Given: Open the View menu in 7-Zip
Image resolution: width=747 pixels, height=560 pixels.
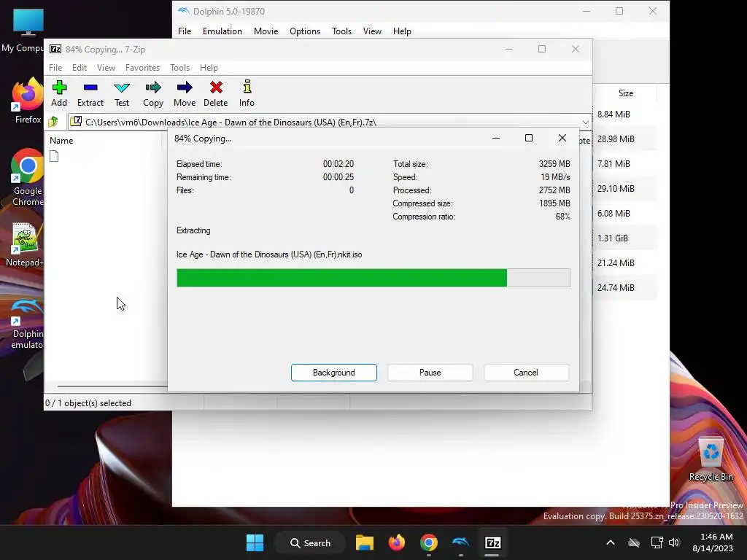Looking at the screenshot, I should tap(106, 68).
